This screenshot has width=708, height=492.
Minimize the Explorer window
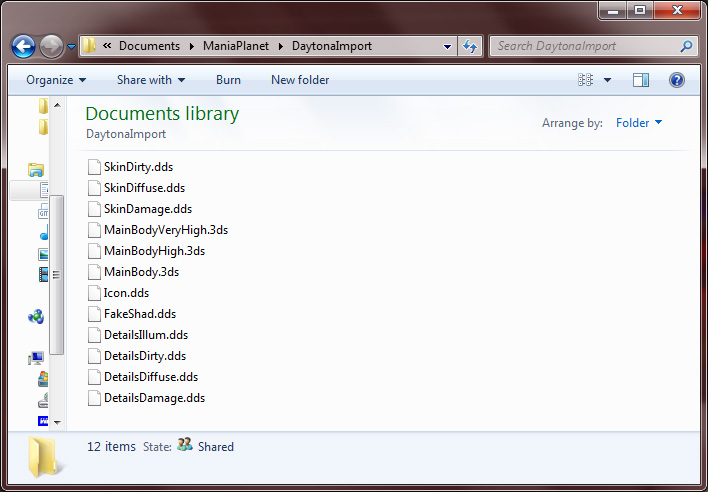[x=613, y=10]
